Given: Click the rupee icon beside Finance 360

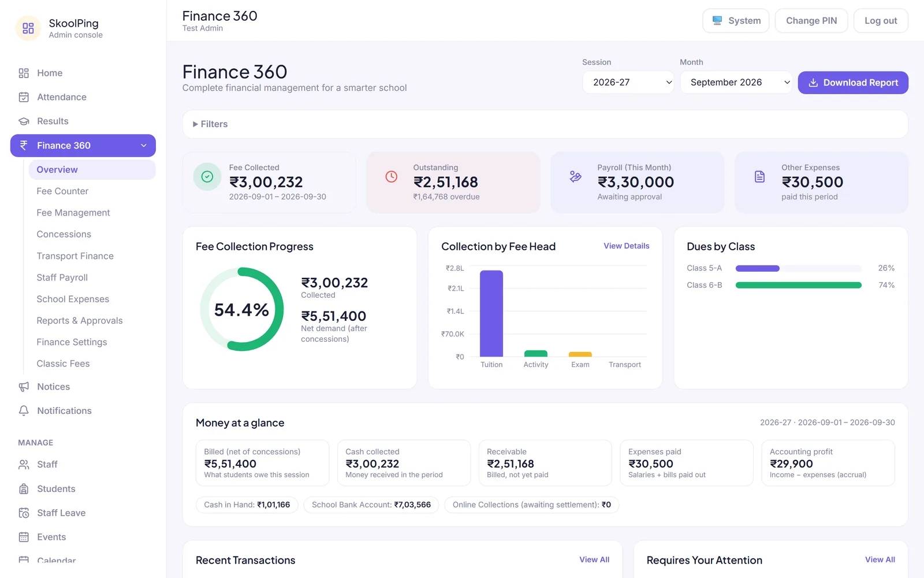Looking at the screenshot, I should (24, 146).
